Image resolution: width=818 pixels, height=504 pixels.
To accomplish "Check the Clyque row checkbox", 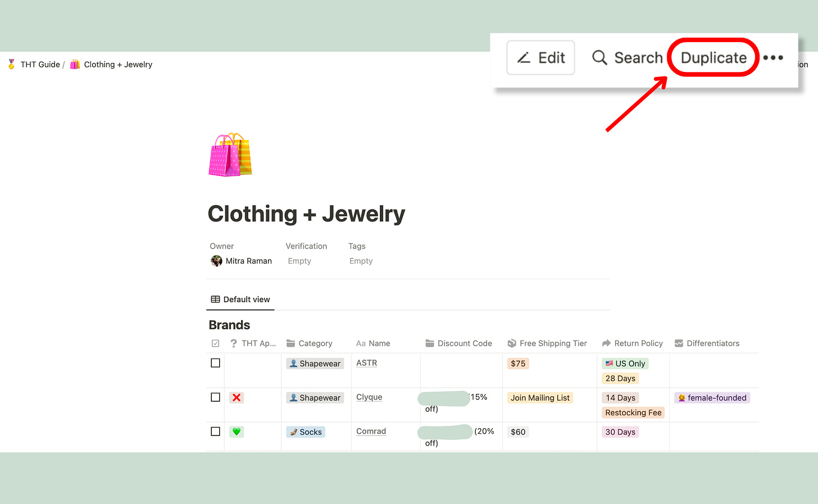I will pyautogui.click(x=215, y=397).
